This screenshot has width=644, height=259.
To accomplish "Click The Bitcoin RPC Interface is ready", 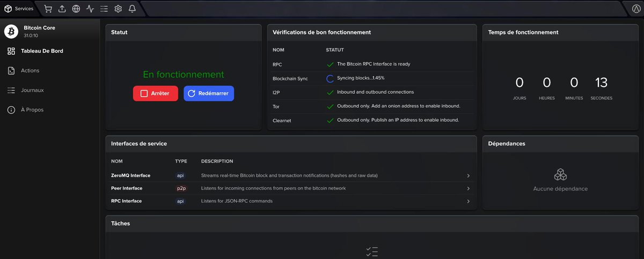I will [x=374, y=64].
